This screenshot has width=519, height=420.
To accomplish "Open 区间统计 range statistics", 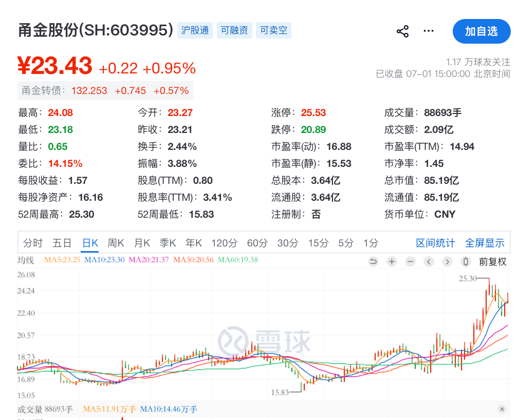I will click(x=435, y=243).
